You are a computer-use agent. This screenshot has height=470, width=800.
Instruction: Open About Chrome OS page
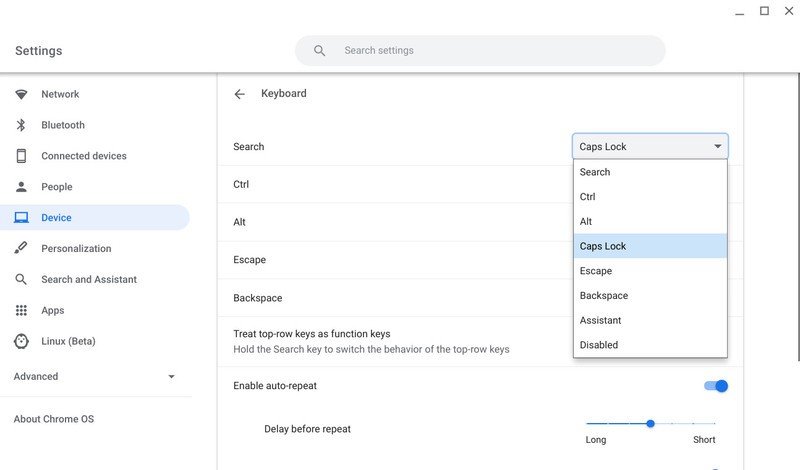click(54, 419)
